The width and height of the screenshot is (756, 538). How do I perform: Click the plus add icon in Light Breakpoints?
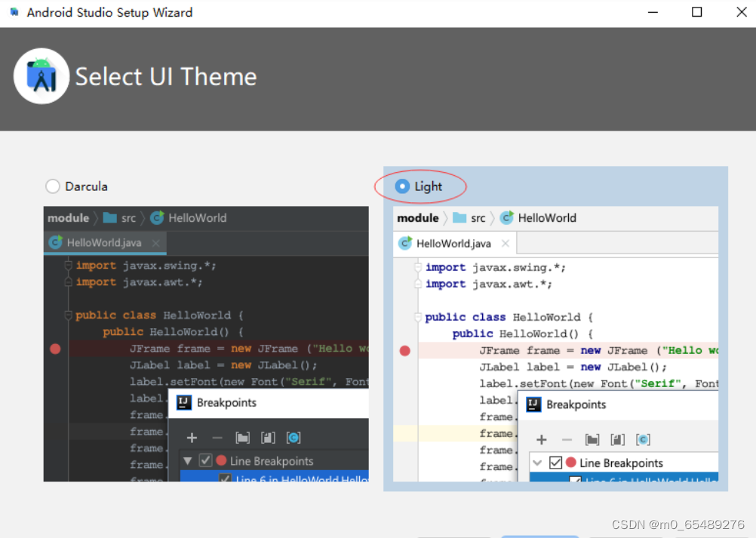pyautogui.click(x=542, y=440)
